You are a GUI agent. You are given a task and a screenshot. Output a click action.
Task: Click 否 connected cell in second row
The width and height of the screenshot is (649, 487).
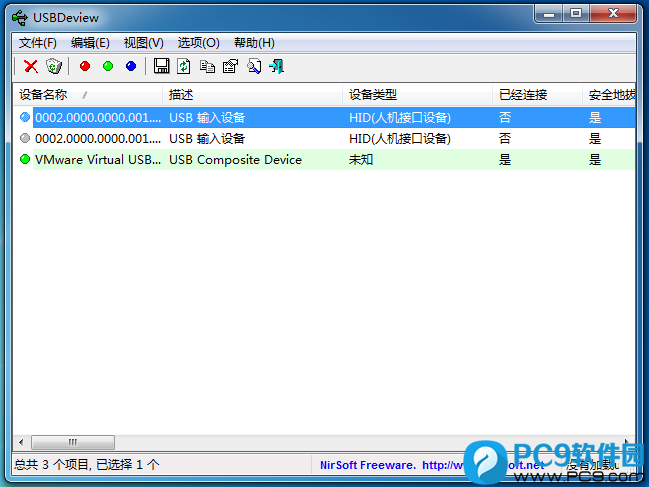tap(505, 139)
